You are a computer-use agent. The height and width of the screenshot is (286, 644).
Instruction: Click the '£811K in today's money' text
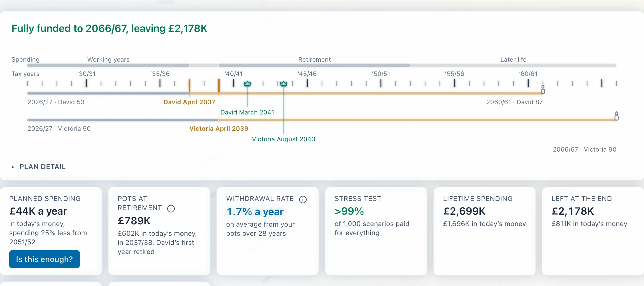click(589, 224)
